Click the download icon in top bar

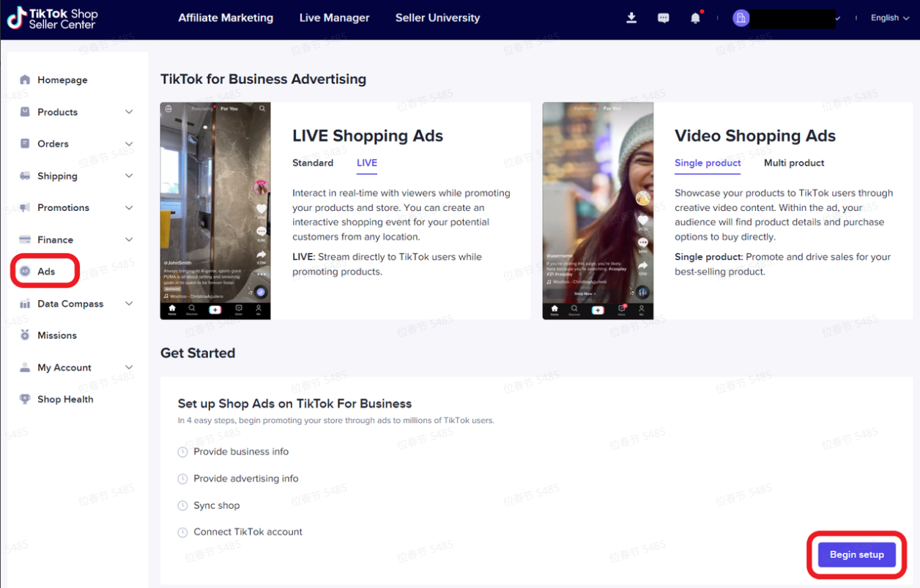(x=631, y=18)
